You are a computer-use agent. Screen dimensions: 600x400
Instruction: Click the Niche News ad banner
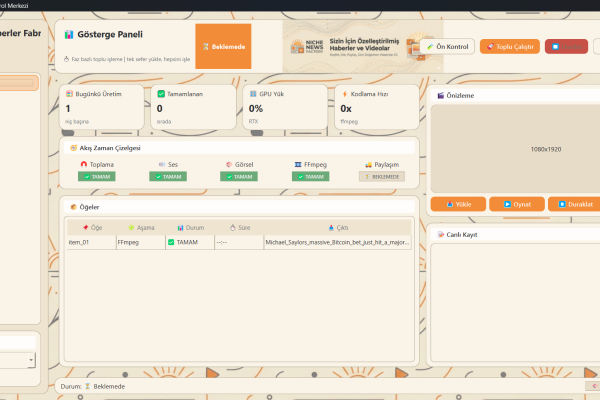pyautogui.click(x=348, y=46)
